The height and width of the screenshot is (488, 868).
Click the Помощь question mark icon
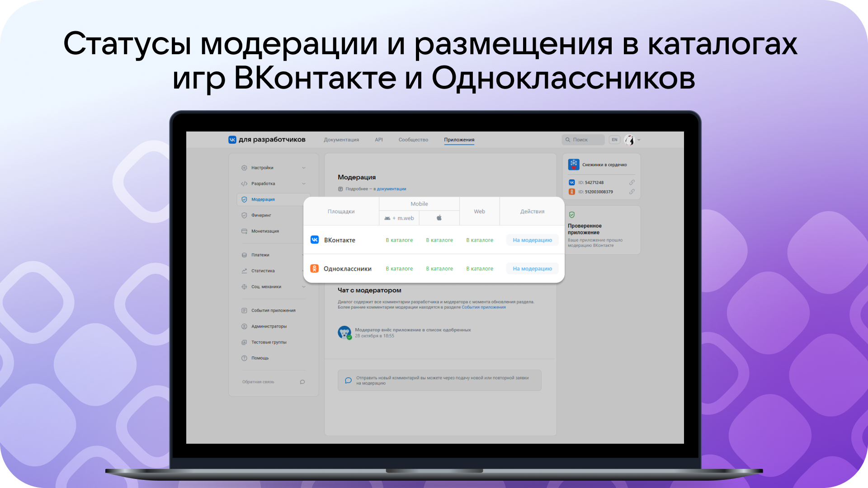tap(244, 358)
